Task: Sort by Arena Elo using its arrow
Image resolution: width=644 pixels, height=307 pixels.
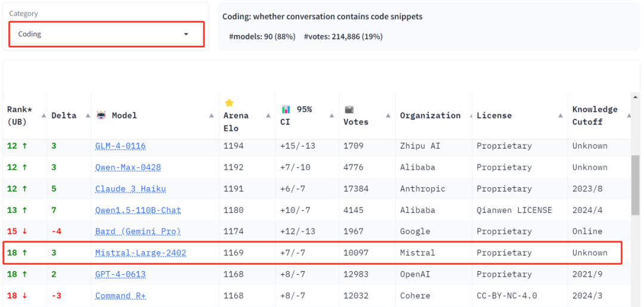Action: (x=268, y=116)
